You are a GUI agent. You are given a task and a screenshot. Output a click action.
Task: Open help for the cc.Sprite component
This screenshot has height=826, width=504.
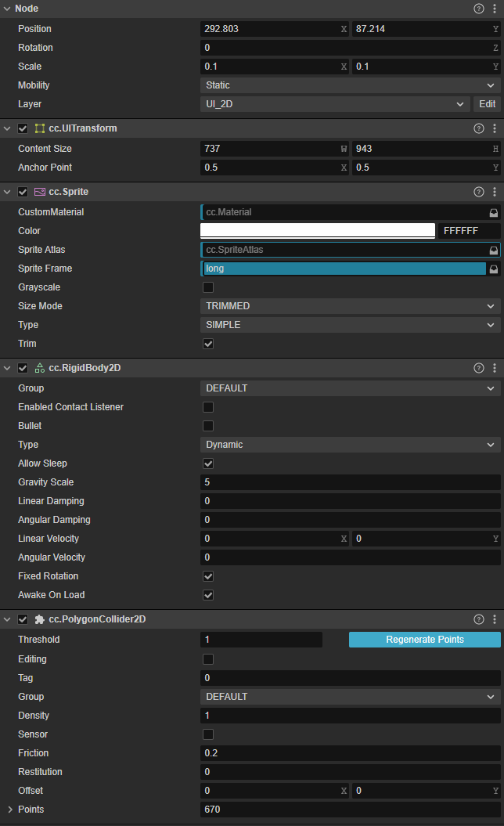coord(479,192)
